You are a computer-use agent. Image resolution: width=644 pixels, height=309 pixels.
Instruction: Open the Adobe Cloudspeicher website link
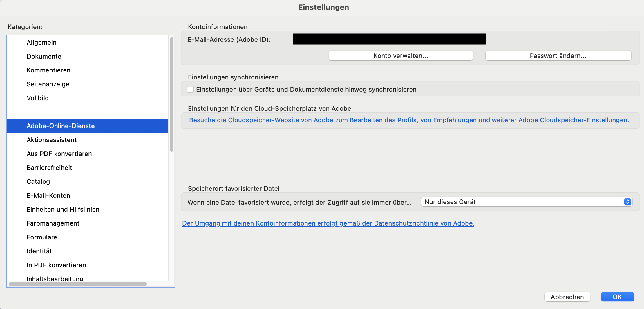click(x=409, y=120)
